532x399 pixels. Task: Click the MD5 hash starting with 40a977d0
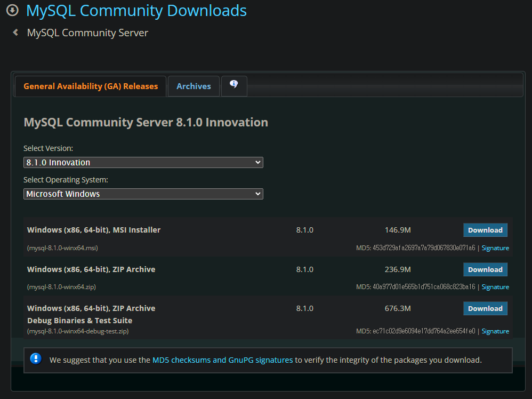click(x=424, y=287)
